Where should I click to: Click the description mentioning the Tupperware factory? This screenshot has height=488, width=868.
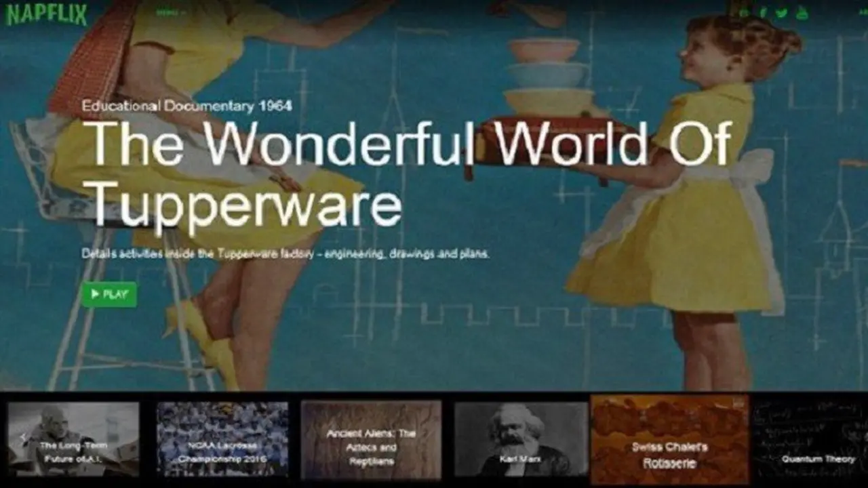285,254
